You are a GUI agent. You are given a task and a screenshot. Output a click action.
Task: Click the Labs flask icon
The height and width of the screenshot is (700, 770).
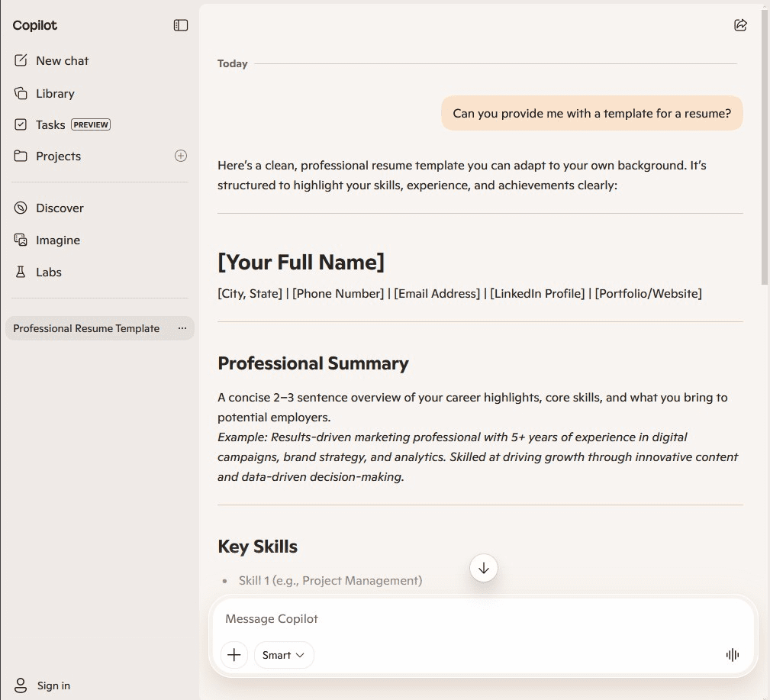21,273
